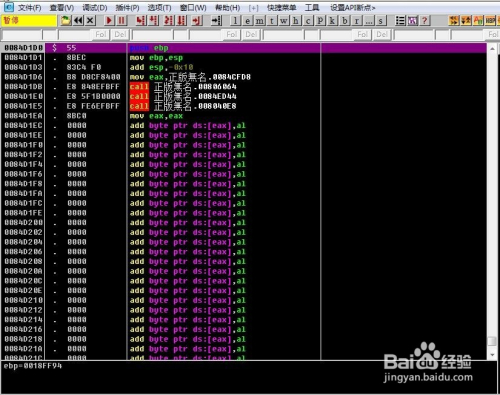Select the 'add esp,-0x10' instruction
Screen dimensions: 500x395
[x=161, y=67]
